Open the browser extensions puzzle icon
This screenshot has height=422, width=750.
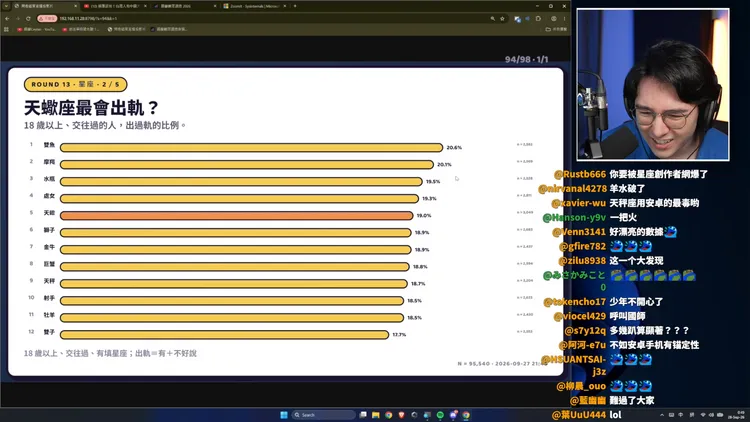(538, 19)
